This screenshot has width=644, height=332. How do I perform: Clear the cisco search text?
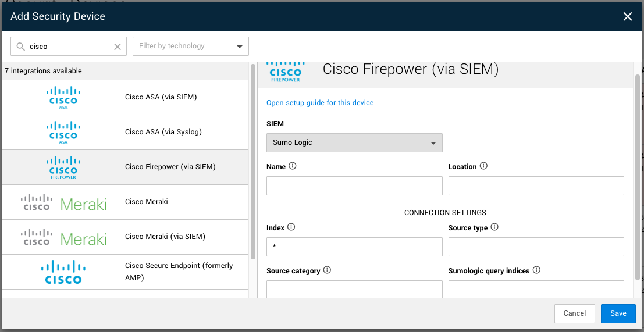(x=118, y=47)
